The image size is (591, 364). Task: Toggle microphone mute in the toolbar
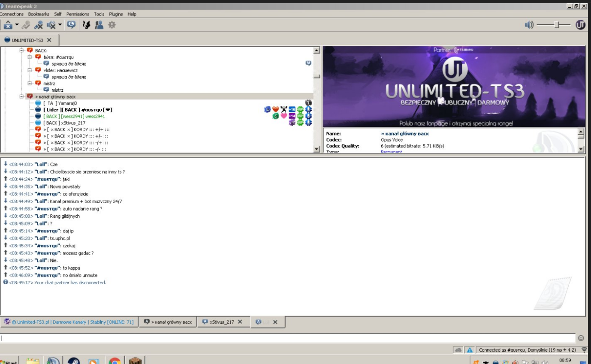coord(39,25)
